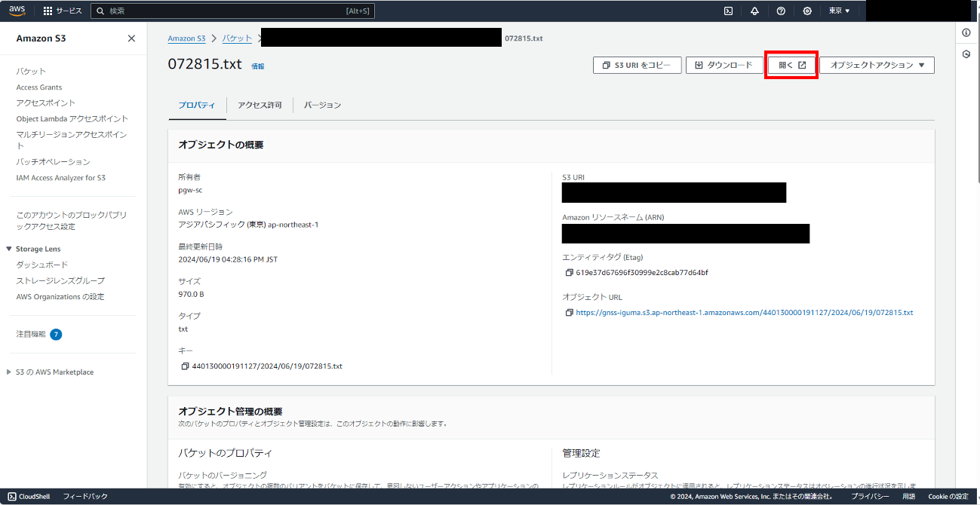
Task: Click the 開く button
Action: coord(792,66)
